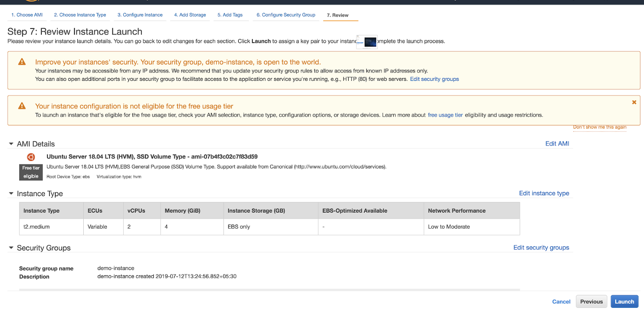This screenshot has height=311, width=644.
Task: Click the demo-instance security group name value
Action: pyautogui.click(x=116, y=268)
